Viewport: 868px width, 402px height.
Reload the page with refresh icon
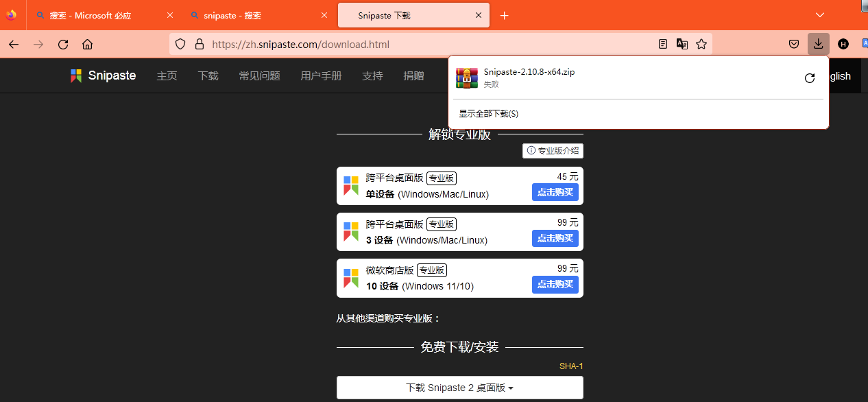click(63, 45)
